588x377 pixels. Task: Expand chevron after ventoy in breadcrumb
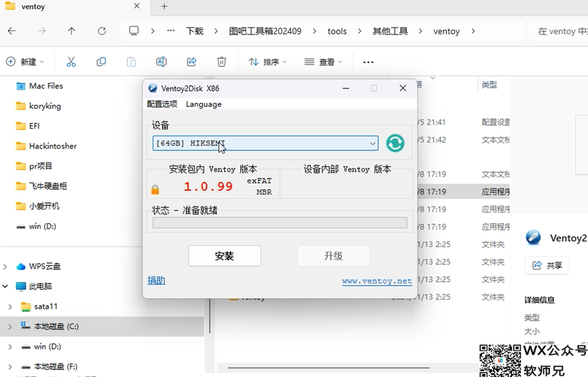coord(473,31)
